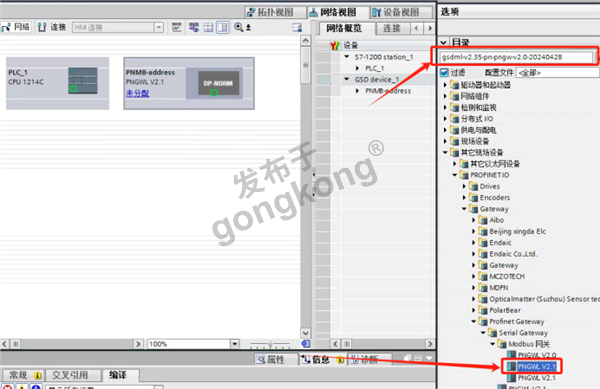Screen dimensions: 600x389
Task: Click the PLC_1 CPU device image
Action: (83, 80)
